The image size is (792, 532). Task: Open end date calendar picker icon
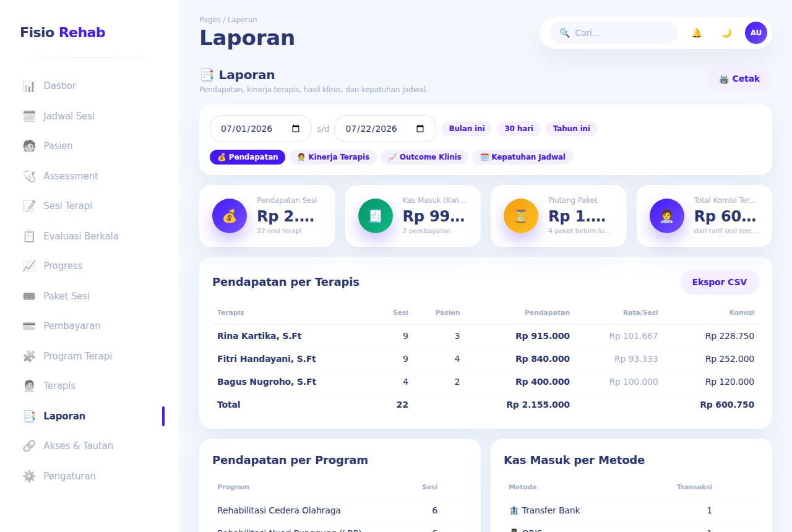tap(421, 129)
